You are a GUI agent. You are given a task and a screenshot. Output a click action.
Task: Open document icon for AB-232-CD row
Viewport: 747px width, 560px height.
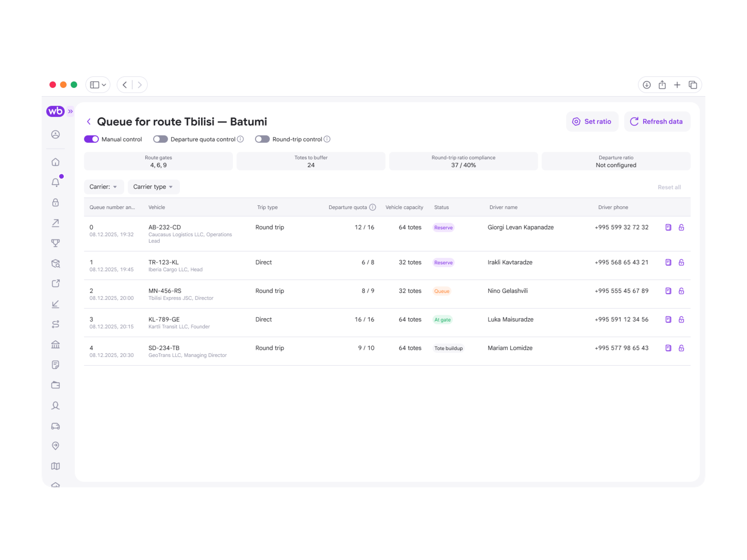click(x=668, y=227)
